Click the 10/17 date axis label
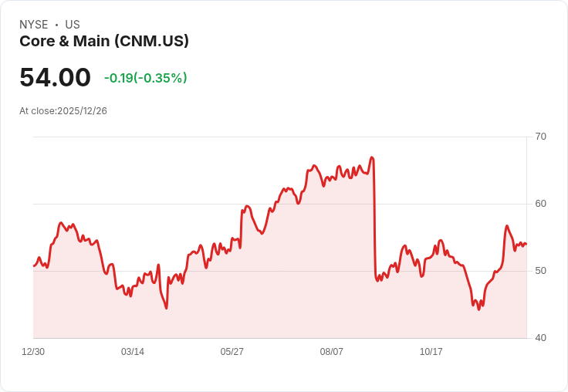This screenshot has width=568, height=392. pos(431,352)
